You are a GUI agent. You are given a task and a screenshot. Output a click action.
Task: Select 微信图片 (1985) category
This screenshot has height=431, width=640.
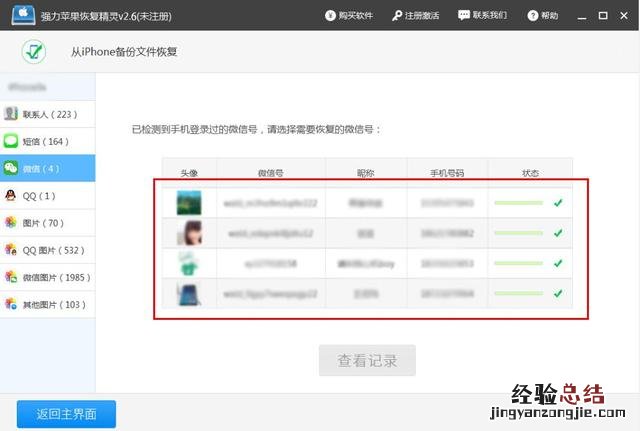48,277
